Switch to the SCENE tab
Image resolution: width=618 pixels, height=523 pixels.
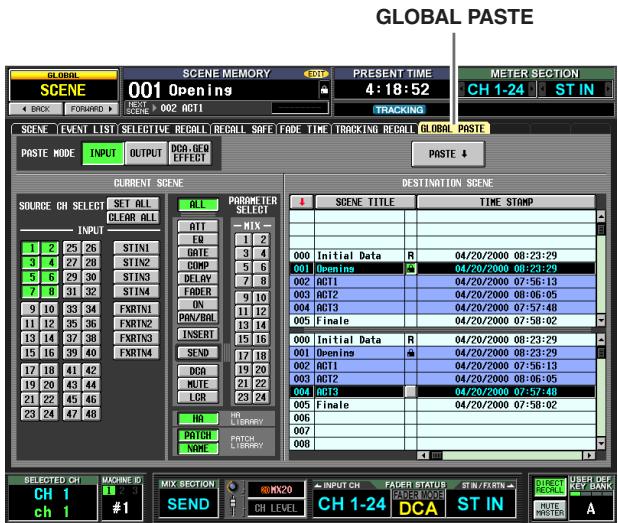tap(34, 129)
